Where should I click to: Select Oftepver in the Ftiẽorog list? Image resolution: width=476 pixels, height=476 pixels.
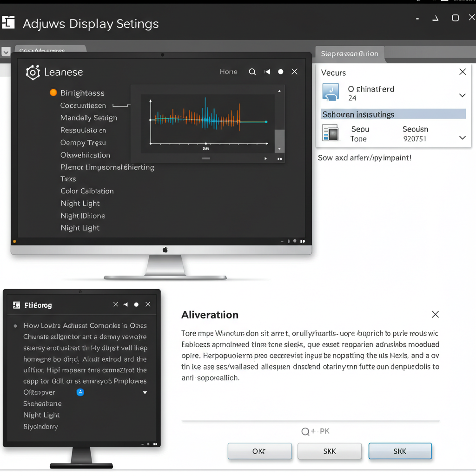point(39,392)
